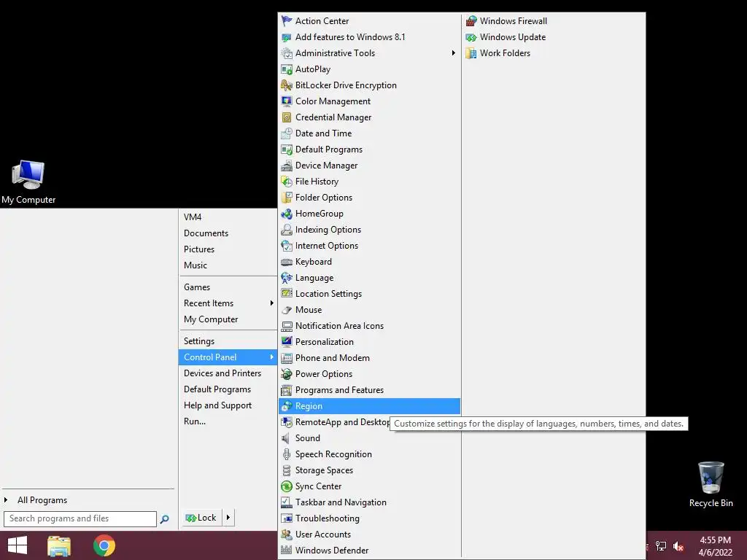Screen dimensions: 747x560
Task: Click the Lock button
Action: [201, 518]
